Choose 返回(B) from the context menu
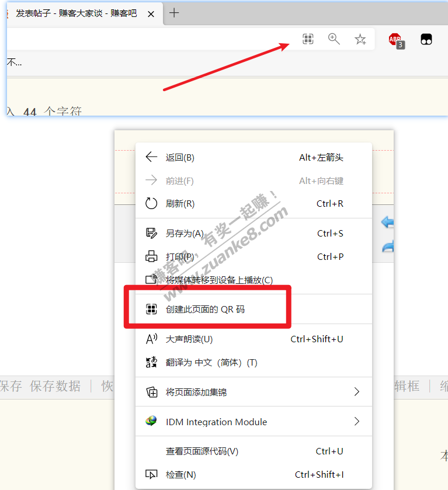The width and height of the screenshot is (448, 490). [180, 157]
